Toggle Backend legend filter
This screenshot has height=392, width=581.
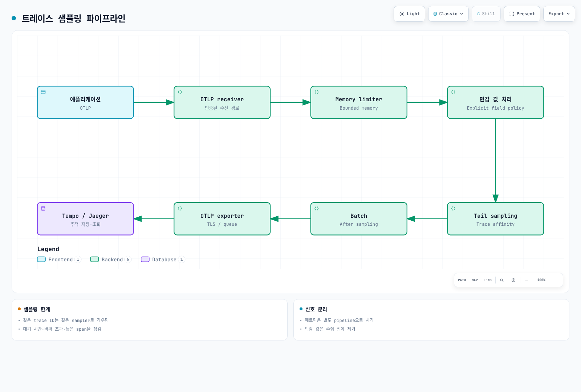tap(111, 260)
